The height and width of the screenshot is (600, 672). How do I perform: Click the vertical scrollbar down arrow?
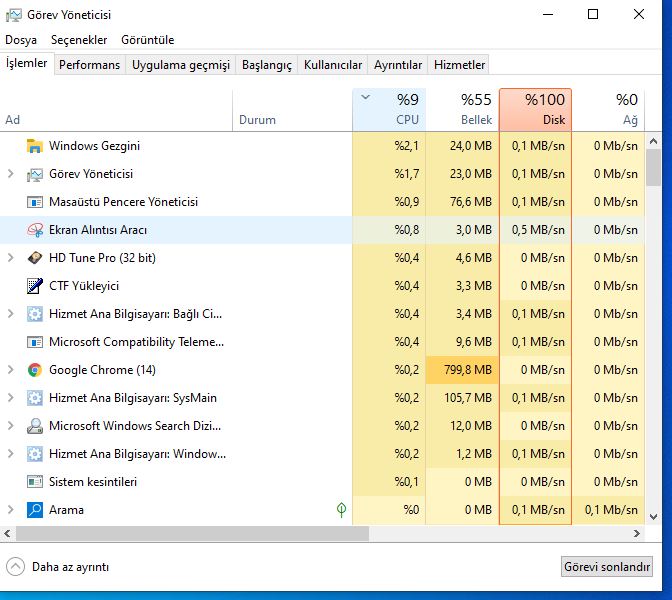[x=653, y=517]
